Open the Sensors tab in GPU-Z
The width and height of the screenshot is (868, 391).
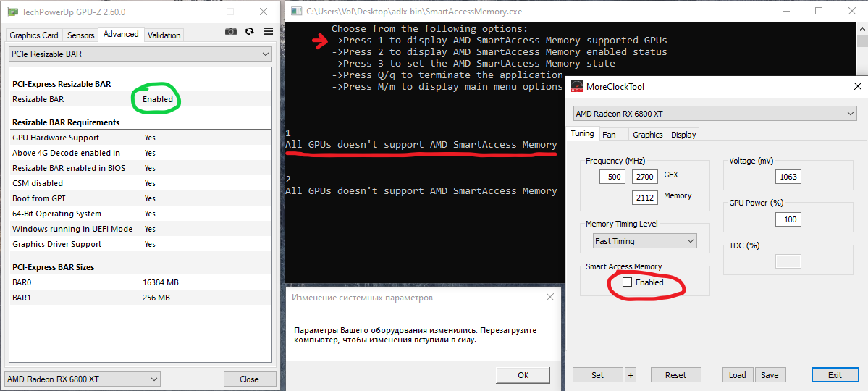[80, 35]
